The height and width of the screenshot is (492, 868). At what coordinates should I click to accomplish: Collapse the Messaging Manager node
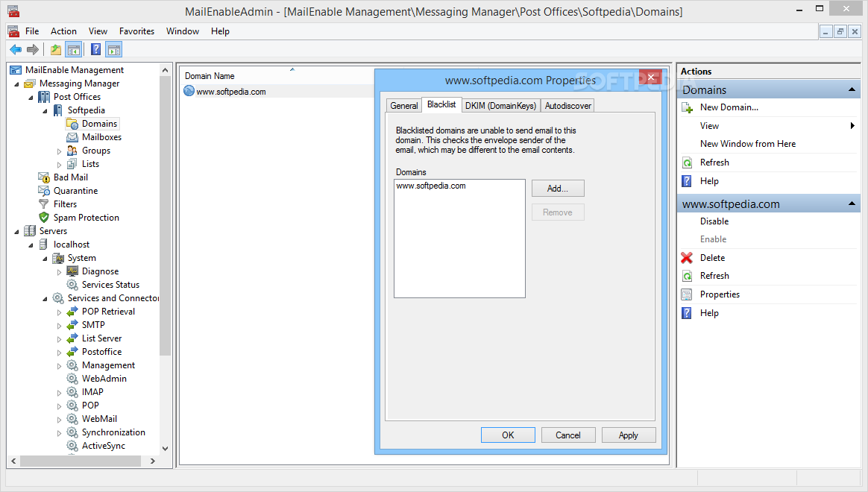16,84
